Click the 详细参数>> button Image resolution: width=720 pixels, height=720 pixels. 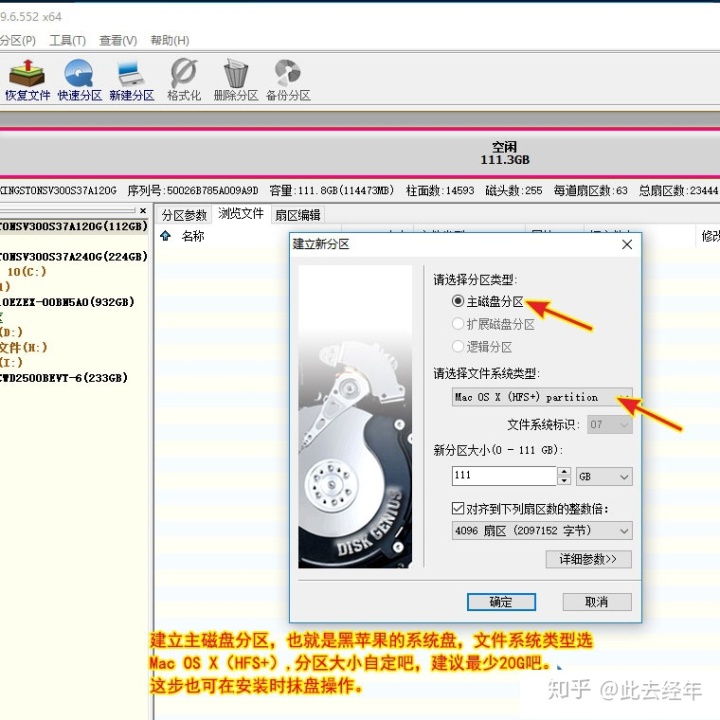click(x=588, y=559)
